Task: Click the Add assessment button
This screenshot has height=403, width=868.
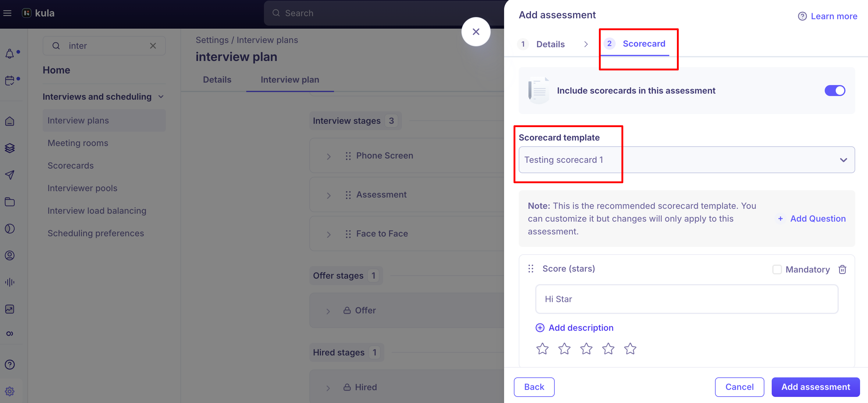Action: [816, 387]
